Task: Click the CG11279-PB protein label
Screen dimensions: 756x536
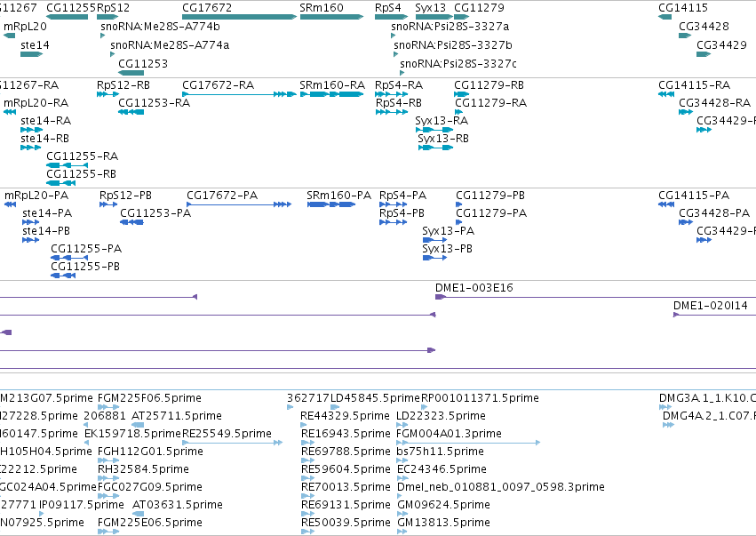Action: pos(490,196)
